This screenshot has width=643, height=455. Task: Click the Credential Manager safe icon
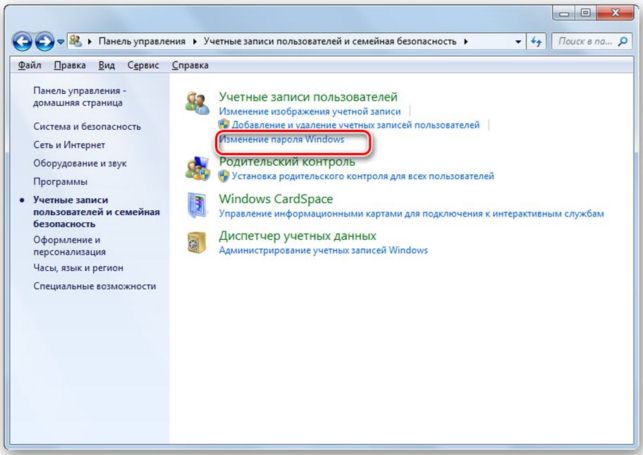click(197, 242)
